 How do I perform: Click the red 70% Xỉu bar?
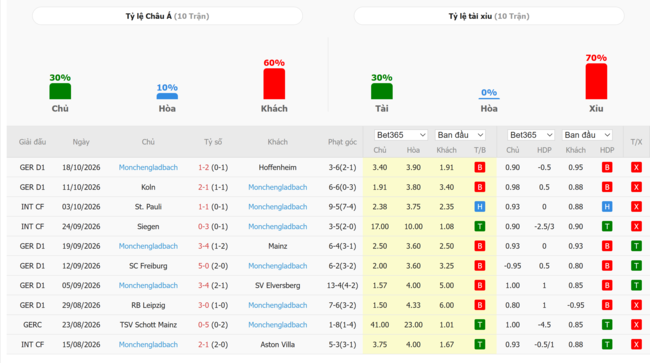tap(596, 82)
